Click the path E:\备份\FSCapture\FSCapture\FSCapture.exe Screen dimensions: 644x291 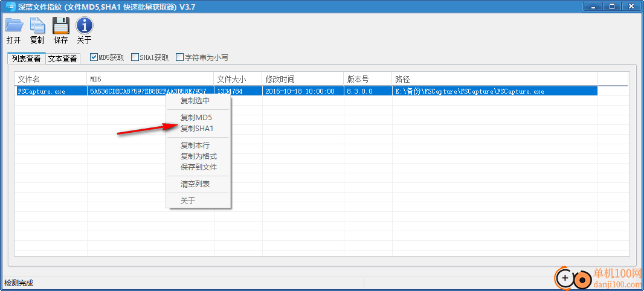point(469,92)
